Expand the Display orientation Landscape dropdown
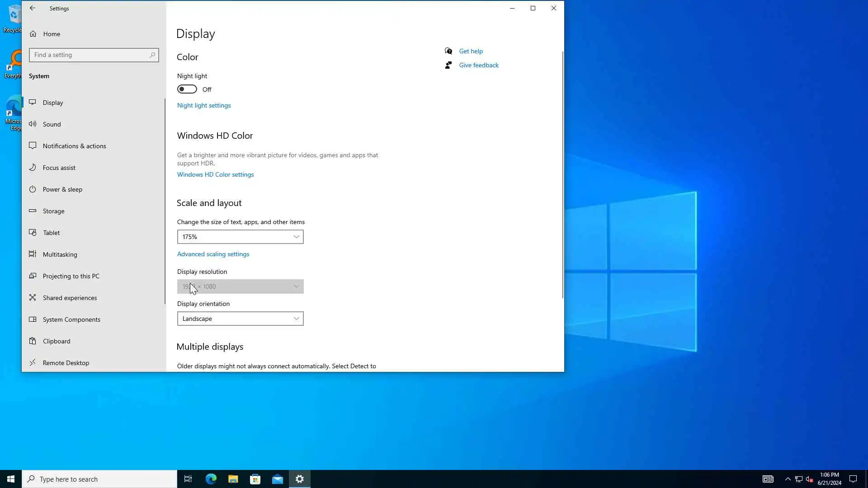Screen dimensions: 868x488 (240, 319)
